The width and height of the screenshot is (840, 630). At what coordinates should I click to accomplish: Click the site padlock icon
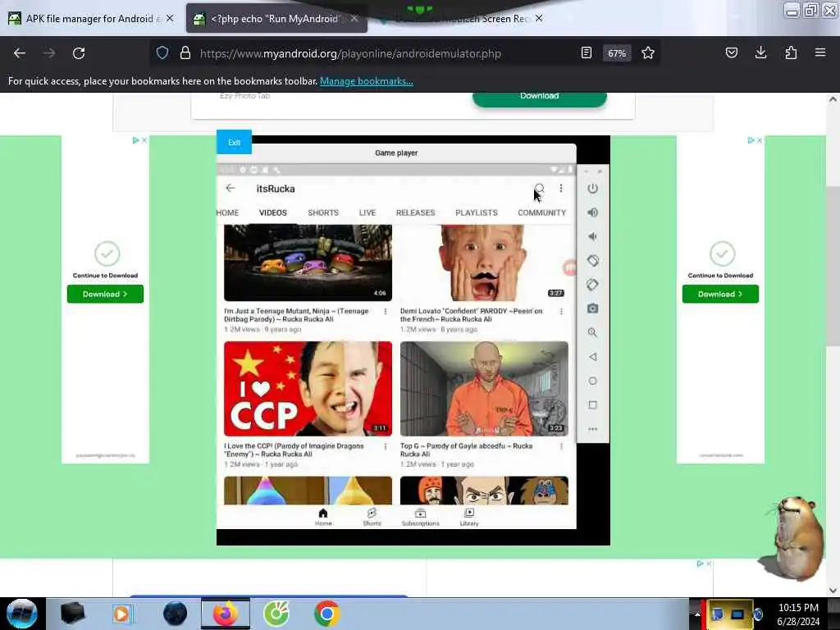click(185, 53)
